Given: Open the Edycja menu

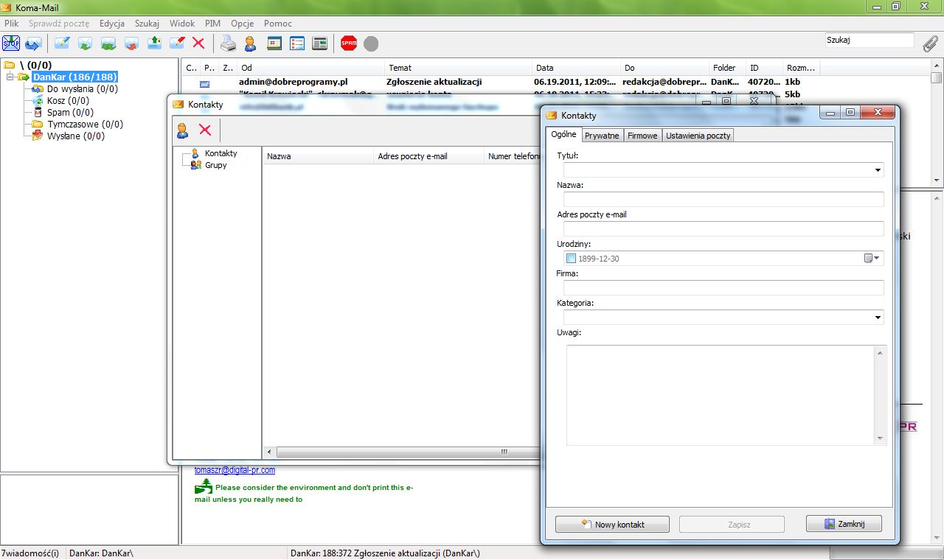Looking at the screenshot, I should (112, 24).
